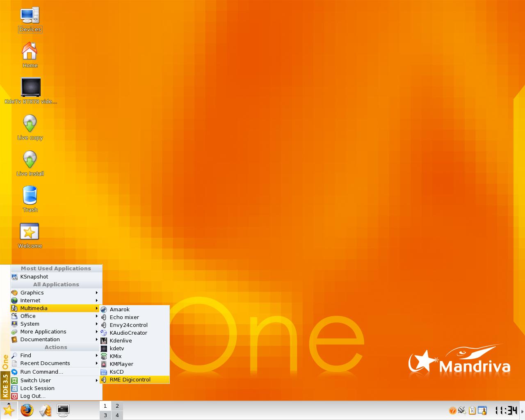Expand the Graphics submenu arrow

pyautogui.click(x=97, y=293)
